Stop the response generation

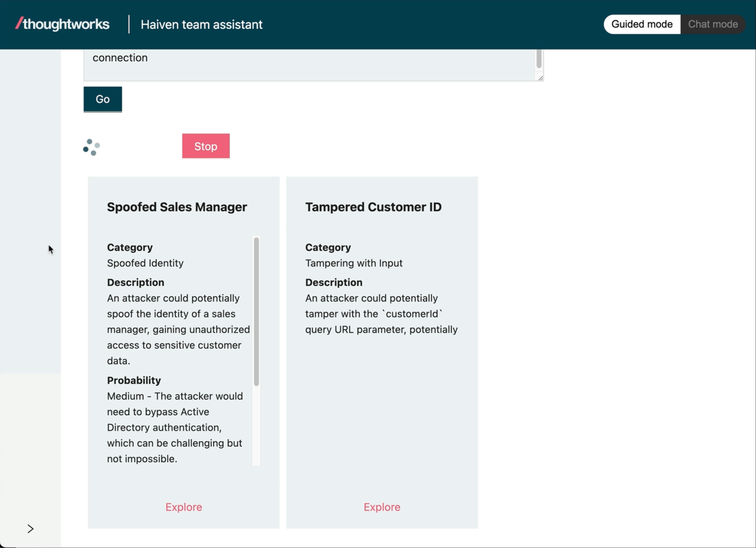(206, 146)
